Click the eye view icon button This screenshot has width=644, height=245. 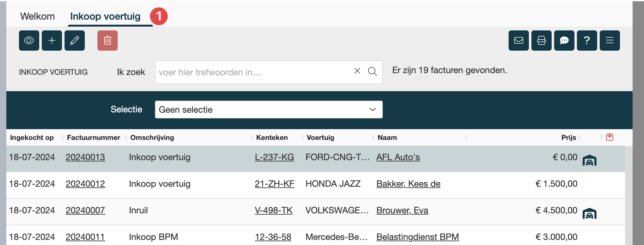click(29, 41)
